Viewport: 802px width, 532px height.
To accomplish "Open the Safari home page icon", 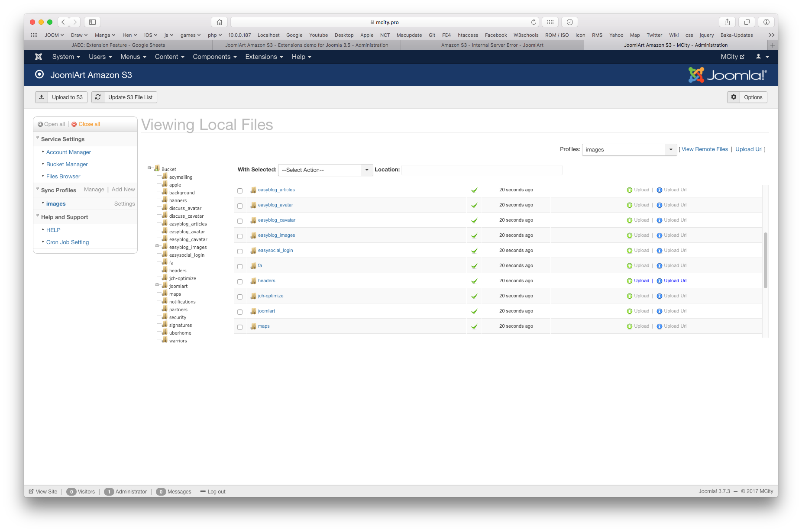I will tap(220, 22).
